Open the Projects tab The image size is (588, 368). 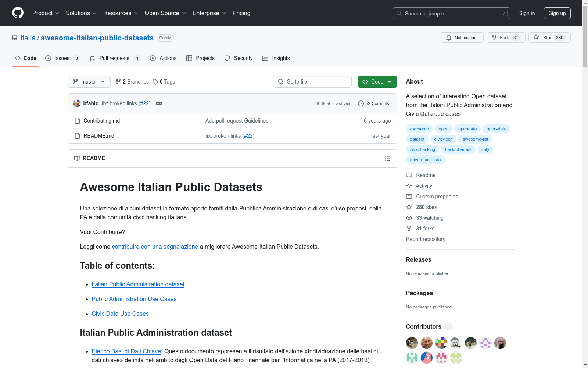coord(201,58)
